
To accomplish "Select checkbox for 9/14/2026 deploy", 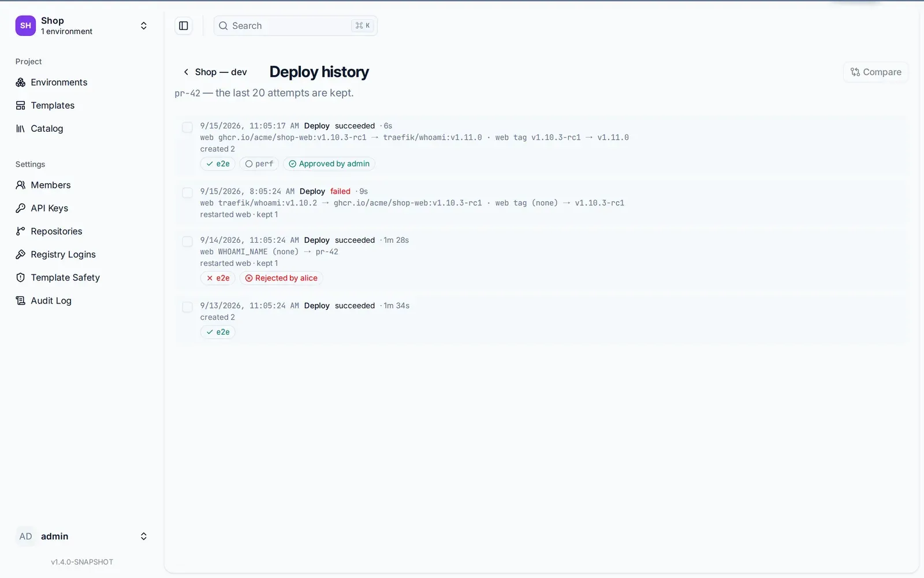I will coord(188,242).
